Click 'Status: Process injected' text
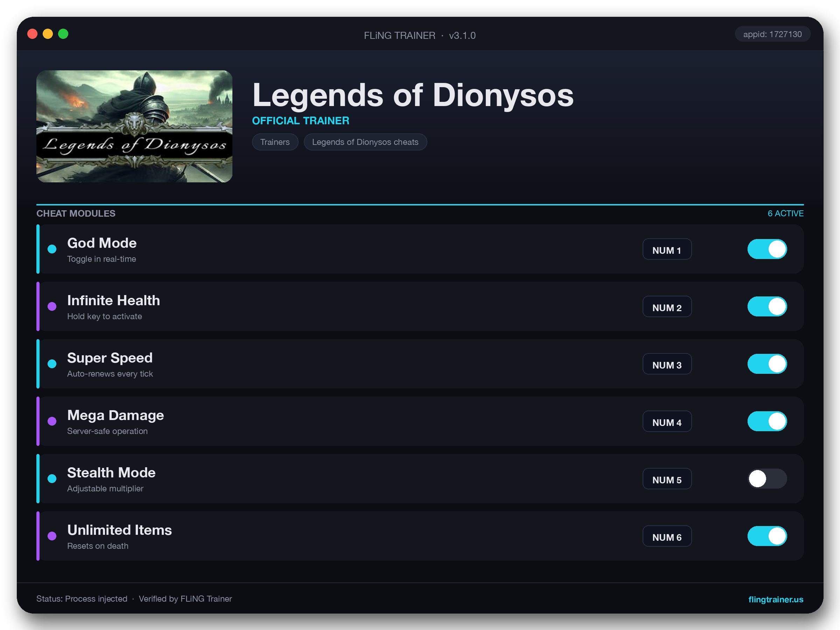This screenshot has height=630, width=840. tap(82, 599)
